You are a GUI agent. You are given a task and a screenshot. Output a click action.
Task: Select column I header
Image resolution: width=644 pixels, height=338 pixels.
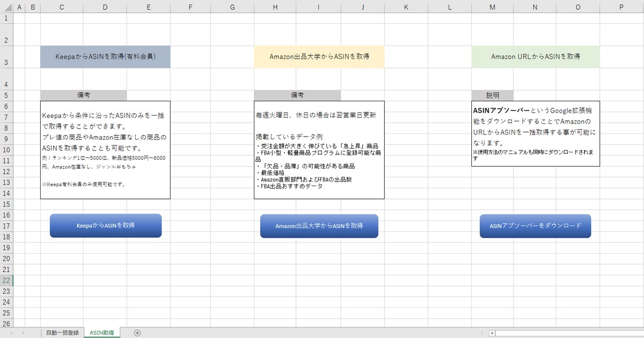(x=318, y=6)
